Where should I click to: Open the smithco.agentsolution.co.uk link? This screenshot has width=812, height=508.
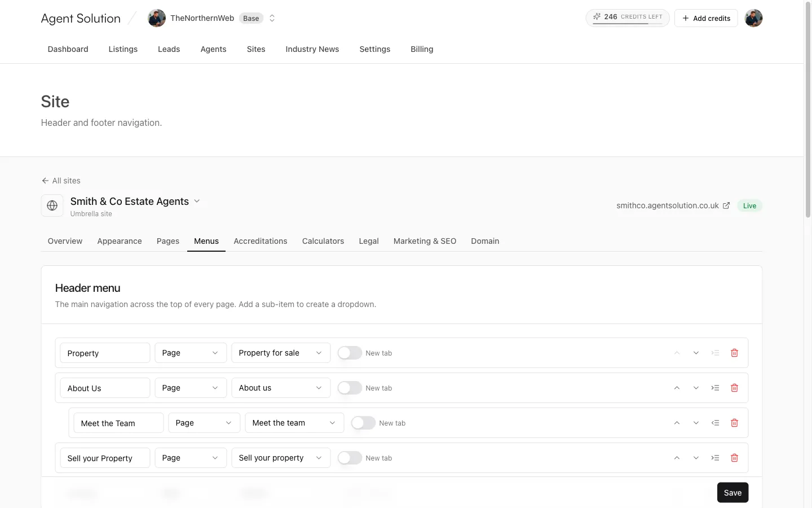coord(668,205)
